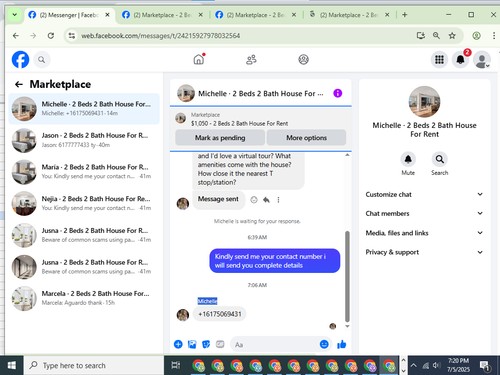Switch to the second Marketplace browser tab
Viewport: 500px width, 375px height.
click(x=162, y=15)
